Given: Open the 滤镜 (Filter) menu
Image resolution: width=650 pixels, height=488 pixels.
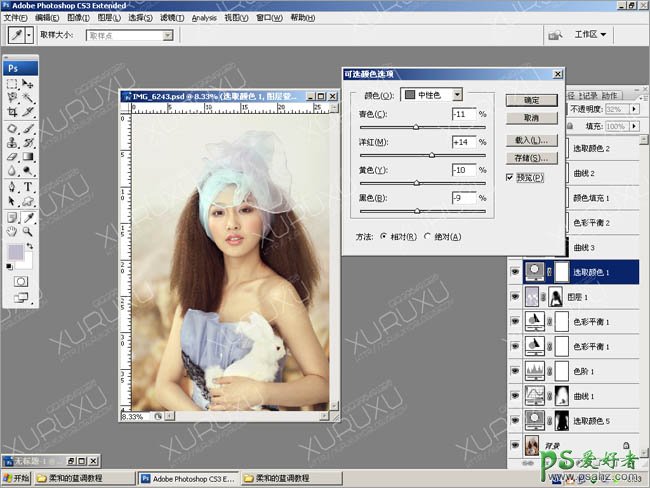Looking at the screenshot, I should pos(172,18).
